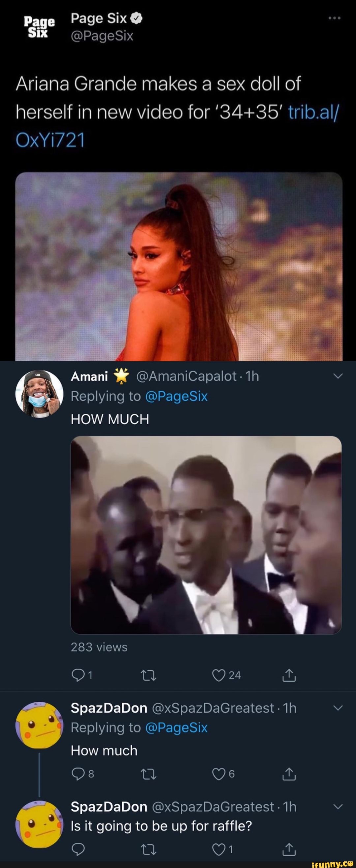Expand chevron on SpazDaDon's first tweet
This screenshot has width=356, height=868.
click(338, 708)
